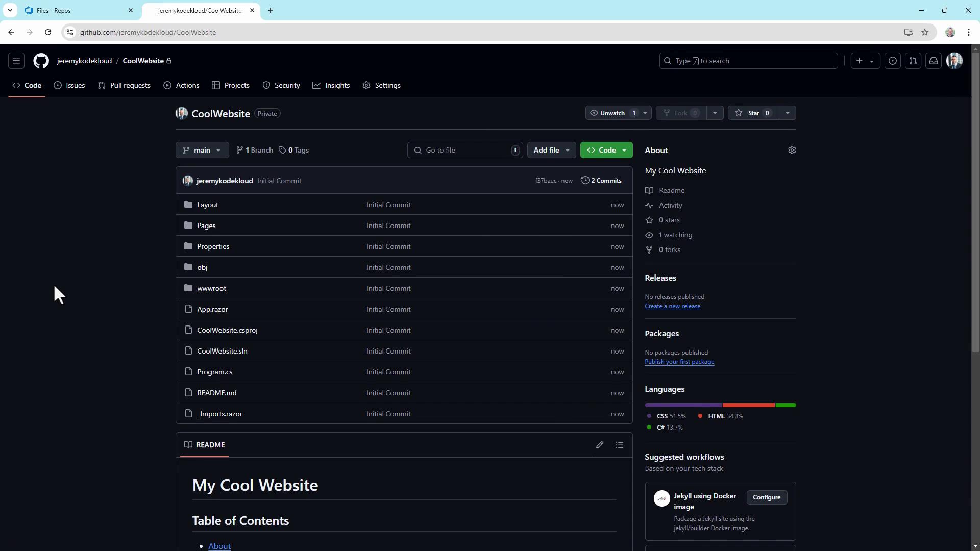Open the CoolWebsite.csproj file
This screenshot has width=980, height=551.
[227, 330]
